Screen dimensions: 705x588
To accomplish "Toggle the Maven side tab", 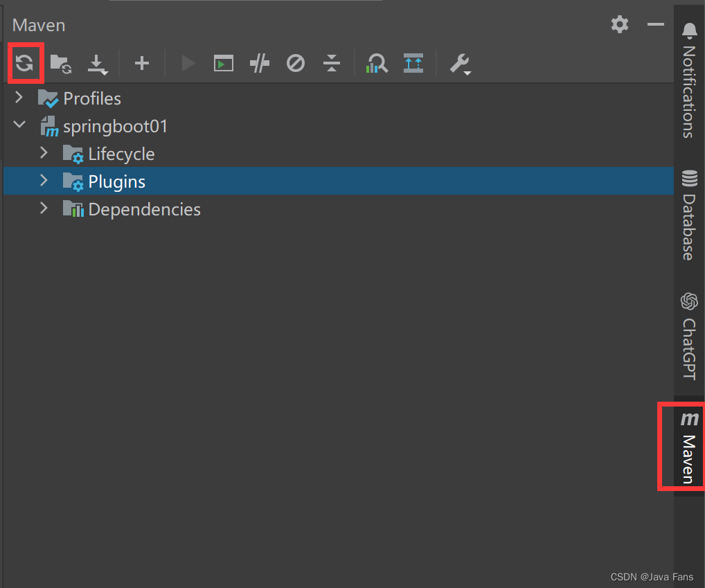I will click(x=689, y=447).
